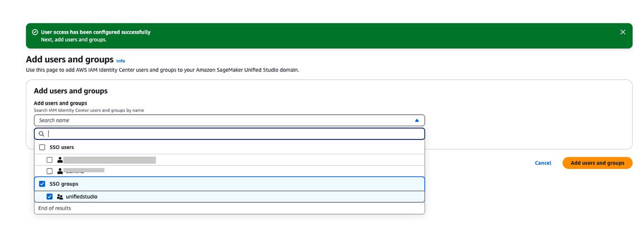
Task: Select the unifiedstudio option label
Action: (x=82, y=197)
